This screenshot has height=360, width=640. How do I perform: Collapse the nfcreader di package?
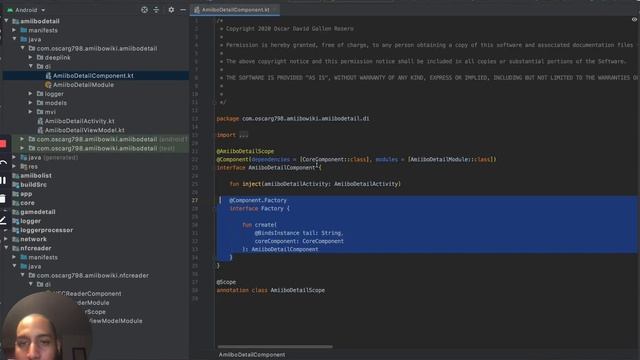point(31,284)
